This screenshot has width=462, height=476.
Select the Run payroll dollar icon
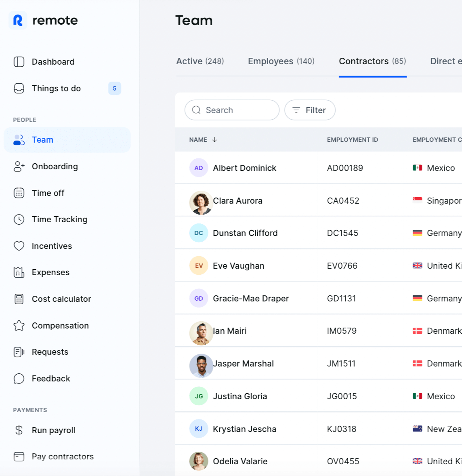coord(19,430)
